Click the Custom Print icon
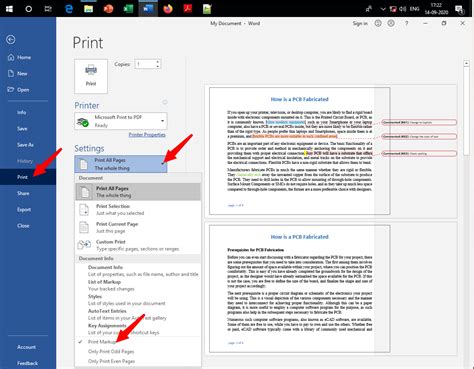Viewport: 474px width, 369px height. point(84,245)
